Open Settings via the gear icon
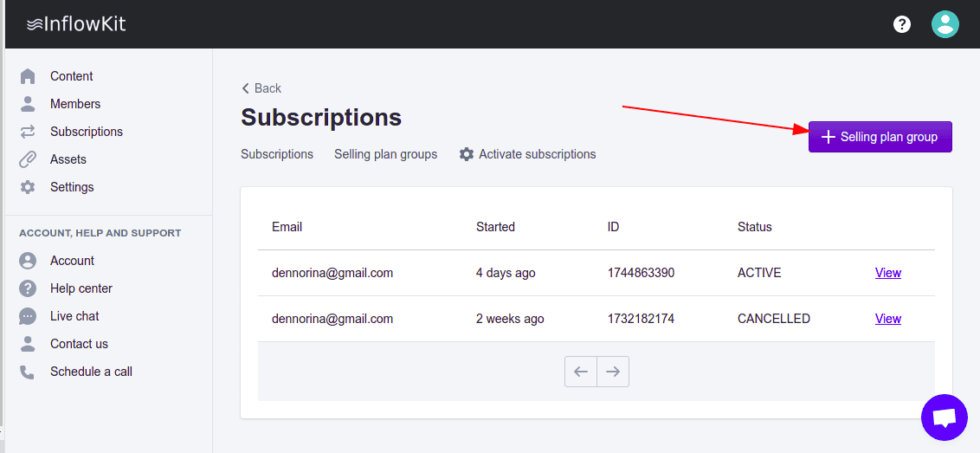The image size is (980, 453). (28, 187)
